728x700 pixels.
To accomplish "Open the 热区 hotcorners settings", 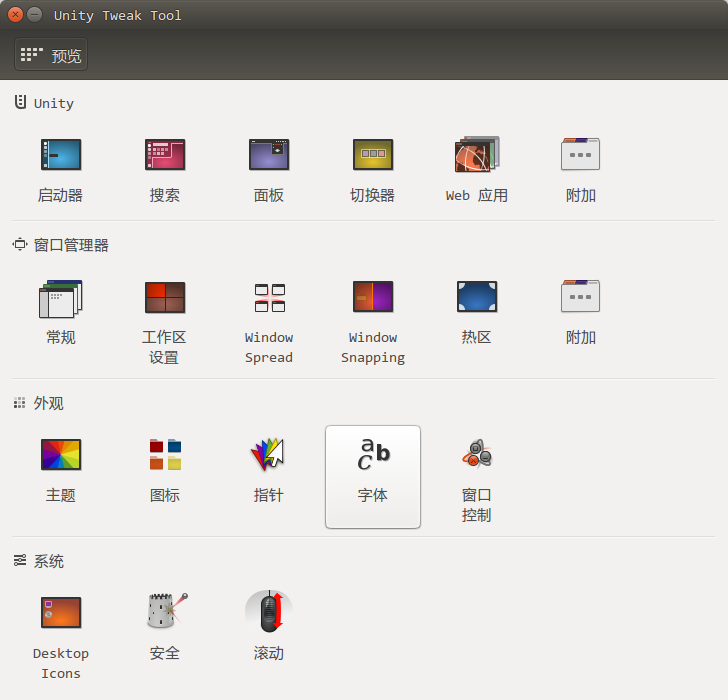I will (x=477, y=312).
